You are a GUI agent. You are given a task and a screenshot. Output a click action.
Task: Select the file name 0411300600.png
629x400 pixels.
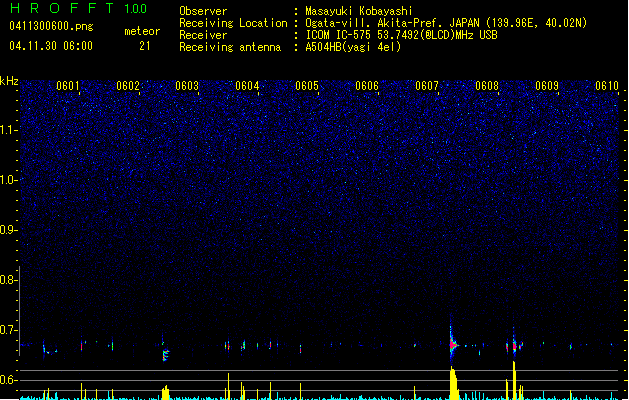51,27
